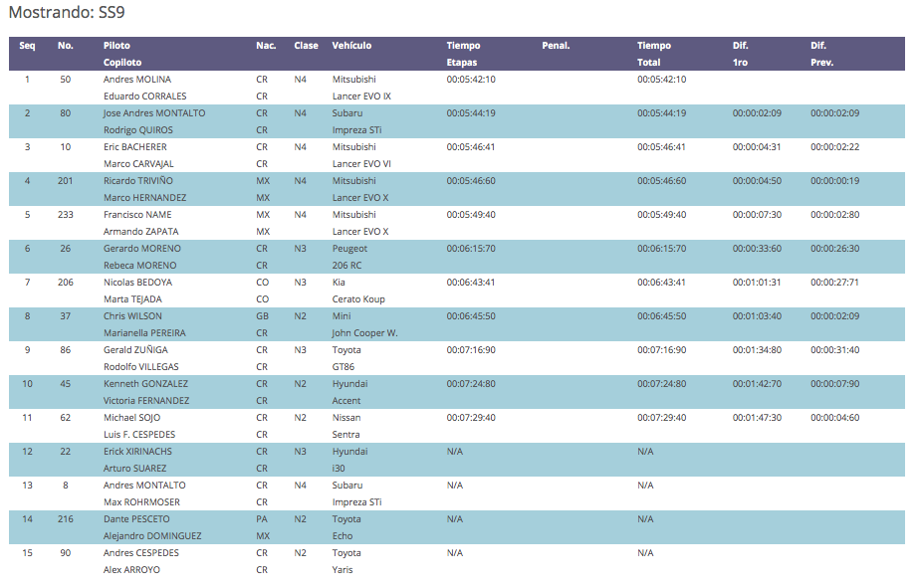Screen dimensions: 920x588
Task: Click the Clase column header
Action: tap(306, 46)
